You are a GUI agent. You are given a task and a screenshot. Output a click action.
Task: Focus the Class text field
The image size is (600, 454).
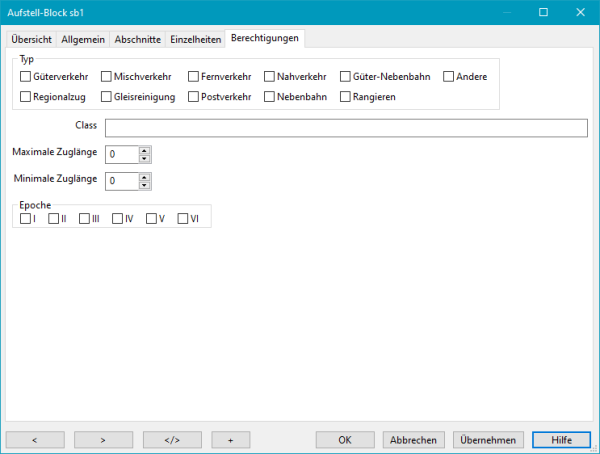coord(345,127)
